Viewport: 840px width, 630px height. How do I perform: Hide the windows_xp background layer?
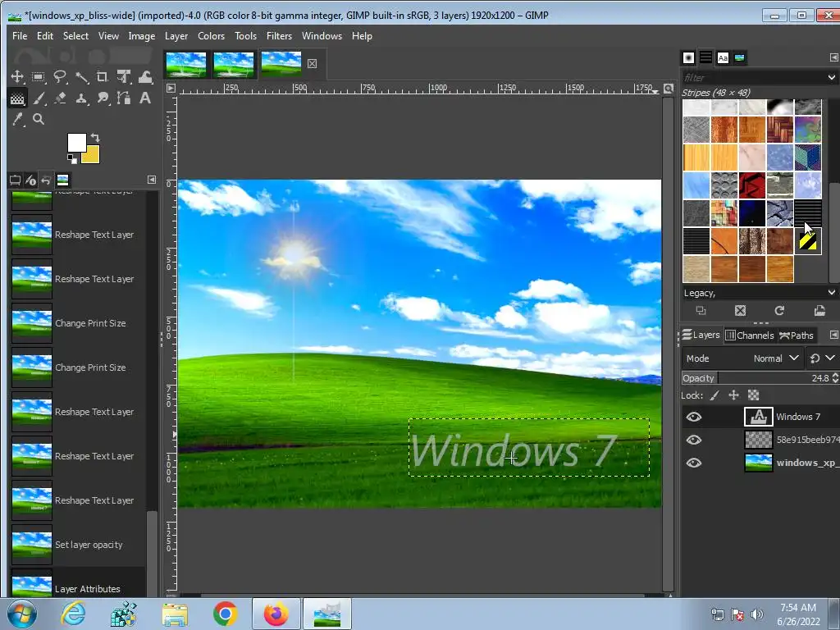(x=694, y=463)
